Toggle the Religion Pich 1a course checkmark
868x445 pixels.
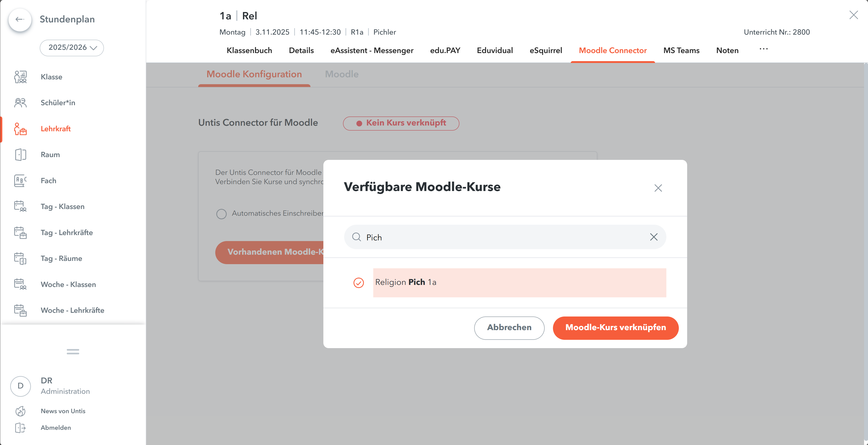pos(358,283)
